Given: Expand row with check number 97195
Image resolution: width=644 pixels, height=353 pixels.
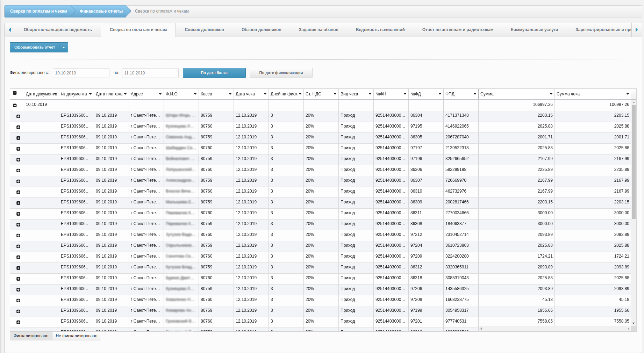Looking at the screenshot, I should pyautogui.click(x=18, y=127).
